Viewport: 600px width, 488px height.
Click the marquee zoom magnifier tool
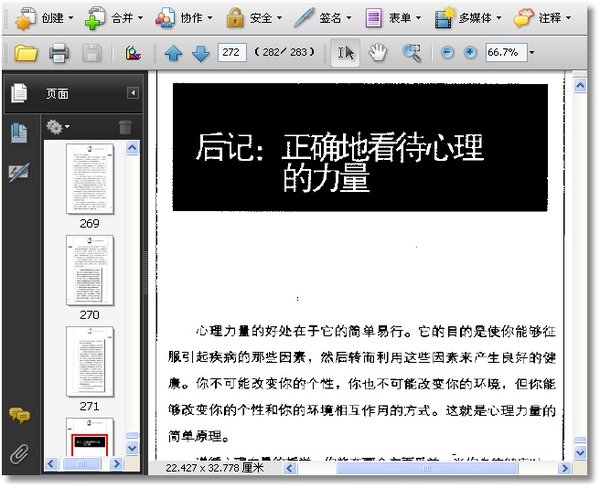click(x=411, y=53)
